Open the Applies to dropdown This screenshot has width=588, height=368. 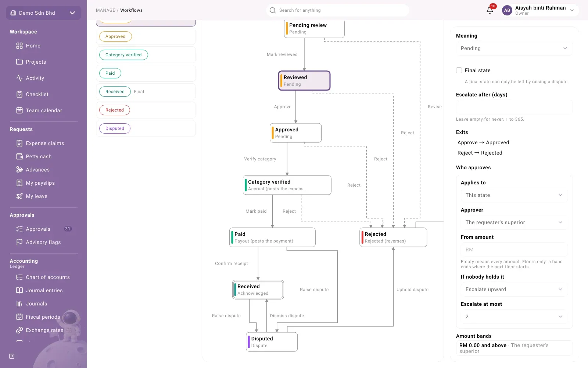[x=514, y=195]
